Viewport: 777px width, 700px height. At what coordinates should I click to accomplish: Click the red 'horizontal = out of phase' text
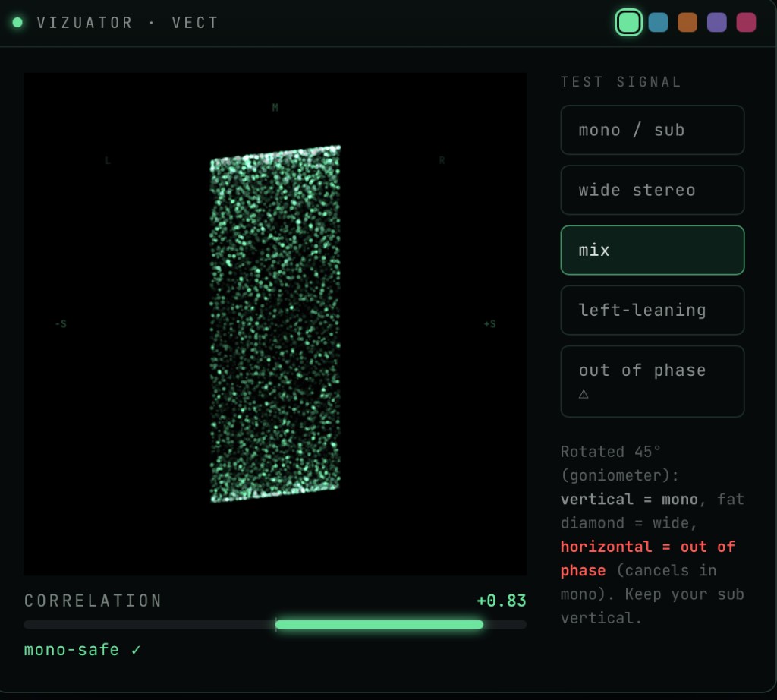pyautogui.click(x=648, y=559)
